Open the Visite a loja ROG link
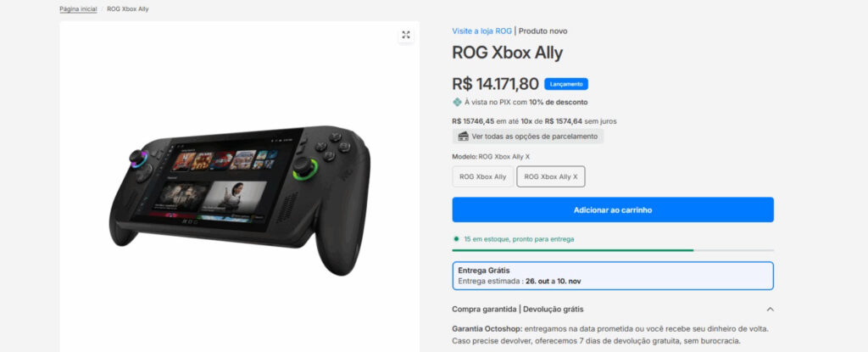Image resolution: width=868 pixels, height=352 pixels. (481, 31)
